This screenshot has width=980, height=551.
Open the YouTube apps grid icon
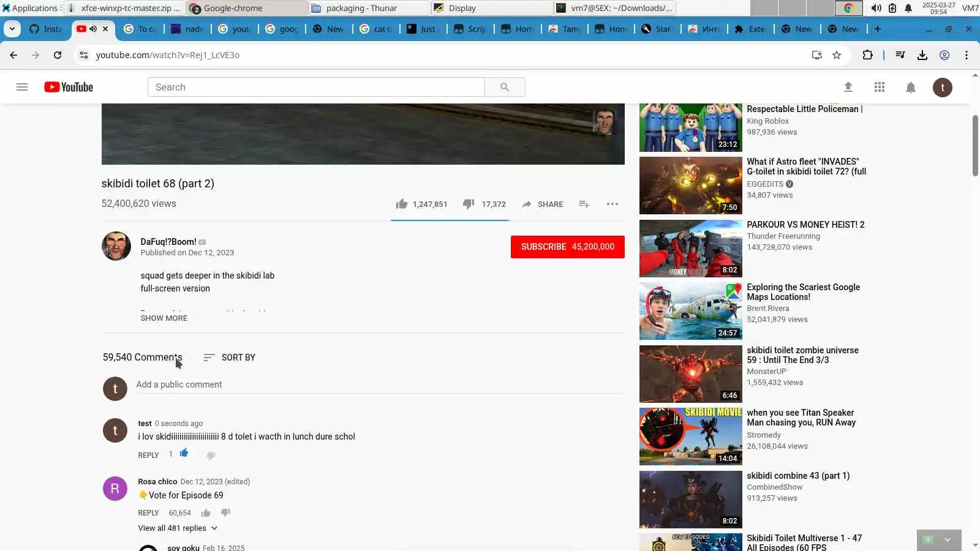(880, 87)
